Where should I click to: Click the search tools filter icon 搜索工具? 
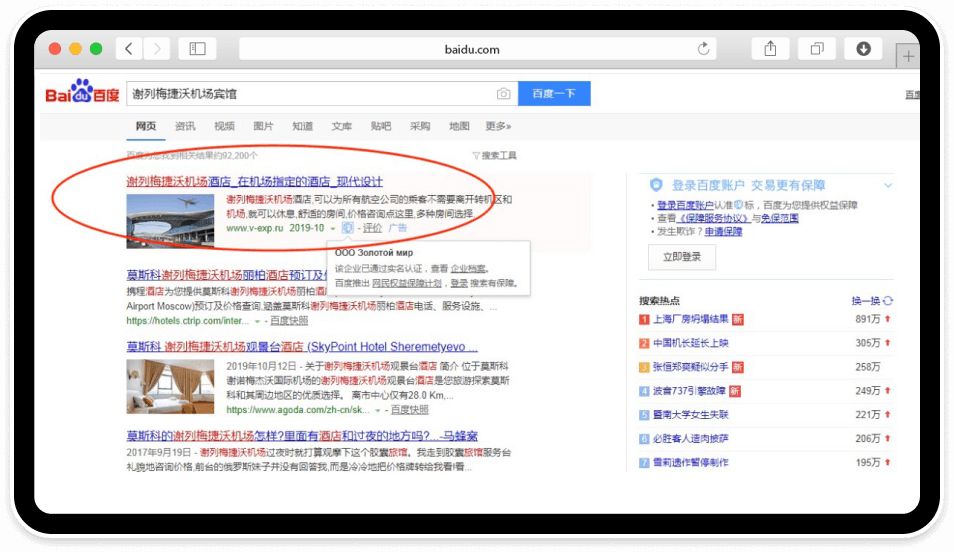coord(494,156)
